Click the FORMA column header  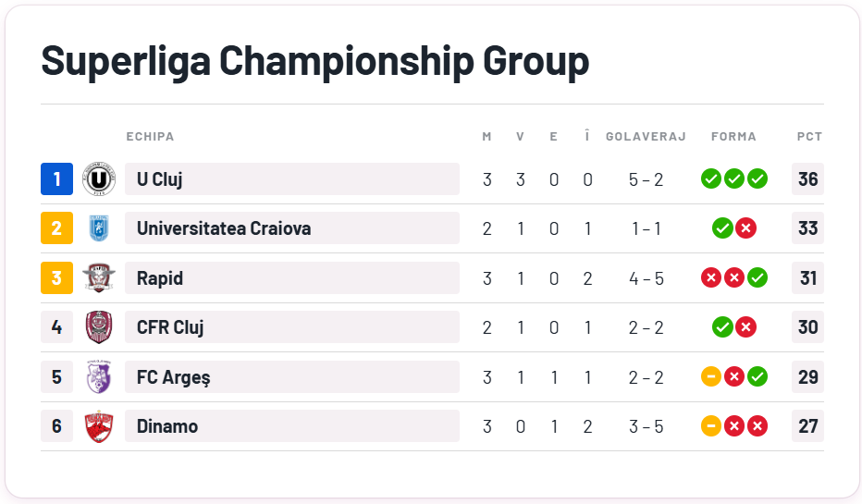click(x=733, y=137)
